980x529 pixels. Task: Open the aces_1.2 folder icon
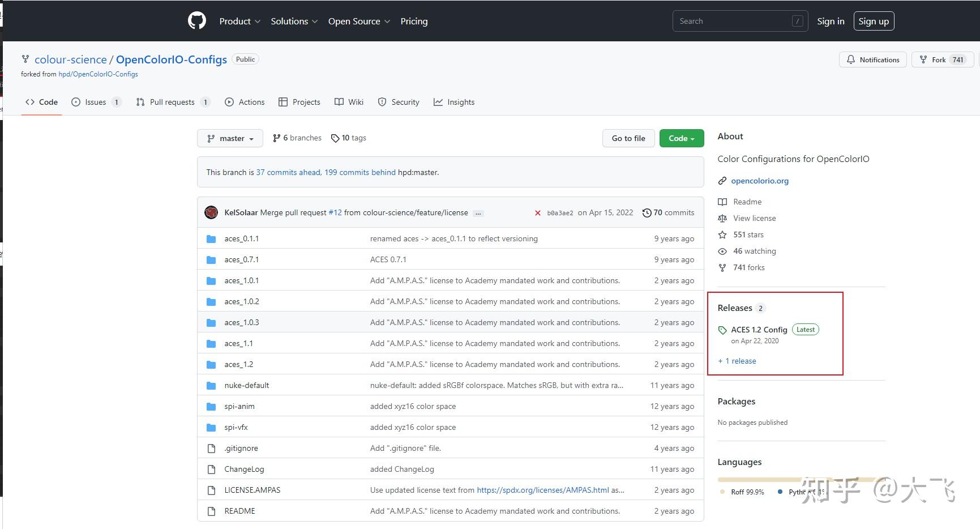(211, 364)
